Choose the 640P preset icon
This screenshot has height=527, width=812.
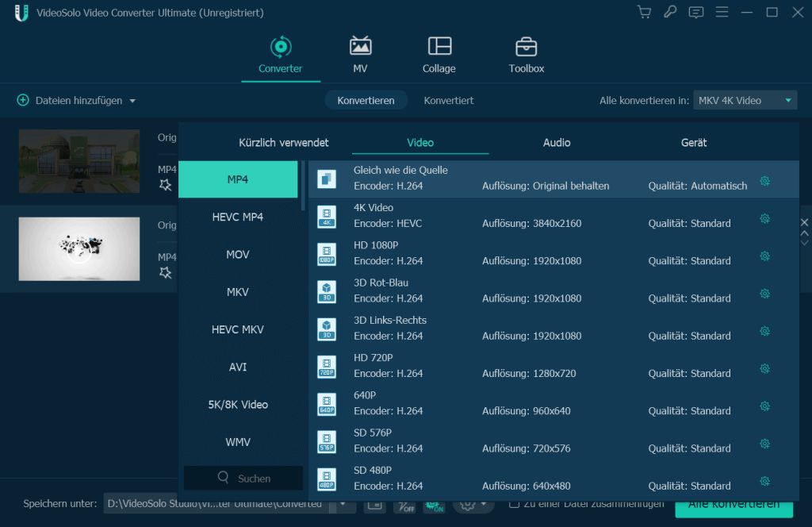[x=326, y=404]
